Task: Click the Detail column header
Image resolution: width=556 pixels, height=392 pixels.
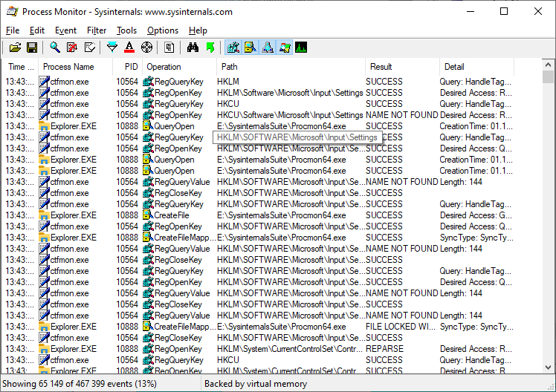Action: pyautogui.click(x=477, y=67)
